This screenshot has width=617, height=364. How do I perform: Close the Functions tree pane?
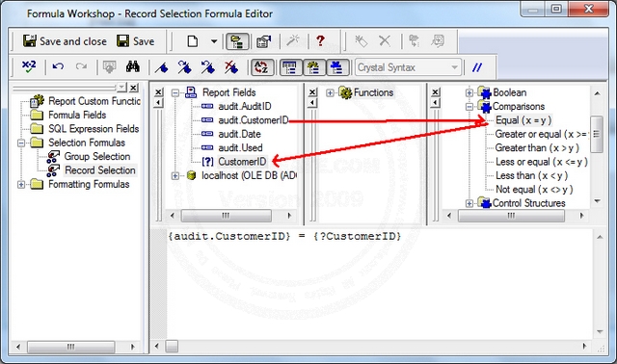point(312,92)
